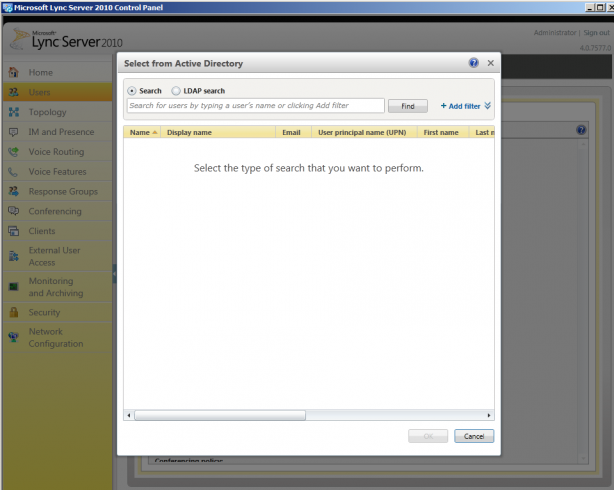Click the Users icon in the sidebar
The image size is (614, 490).
[x=14, y=92]
